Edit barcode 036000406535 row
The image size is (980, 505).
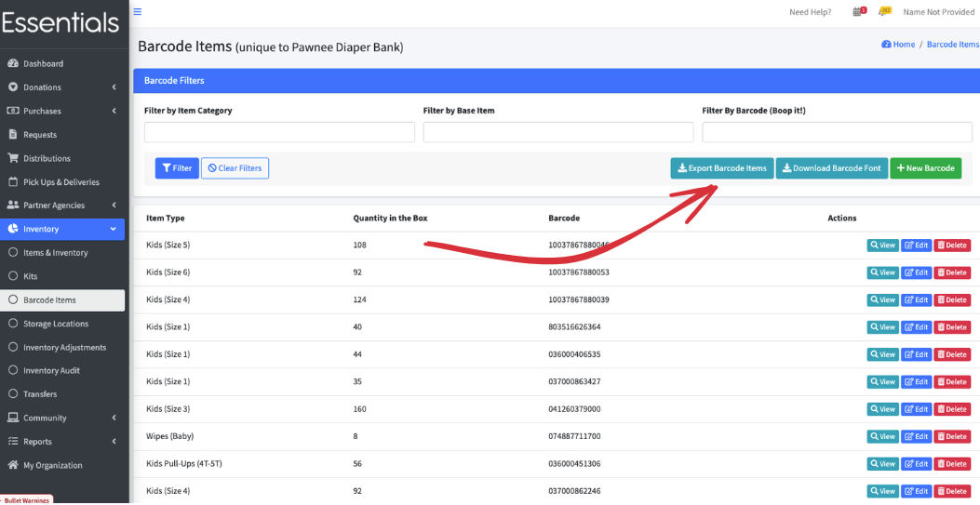[917, 354]
